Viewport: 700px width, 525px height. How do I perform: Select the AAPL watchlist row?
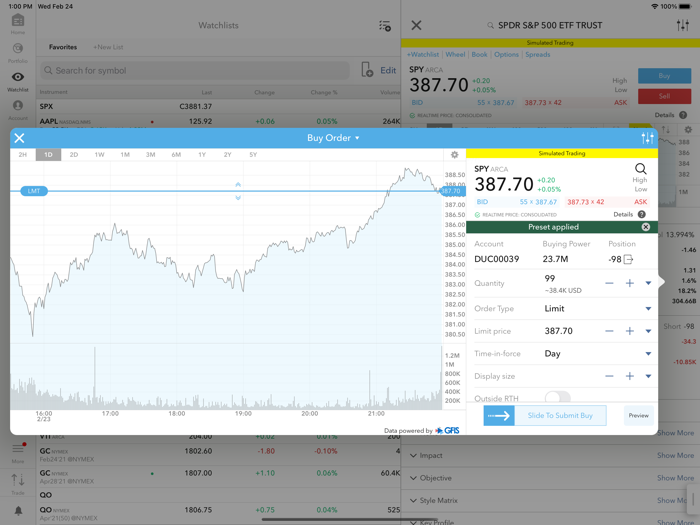tap(218, 121)
